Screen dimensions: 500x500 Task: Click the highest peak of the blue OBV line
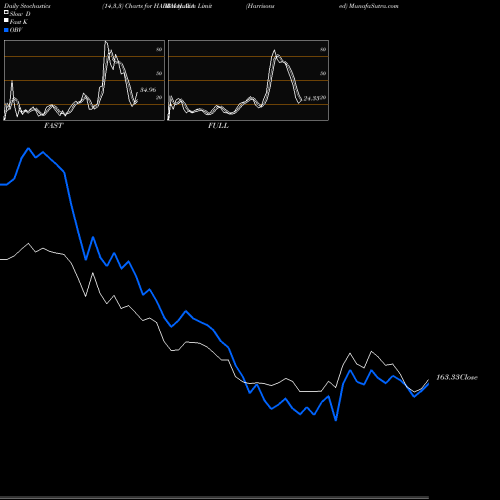(28, 148)
